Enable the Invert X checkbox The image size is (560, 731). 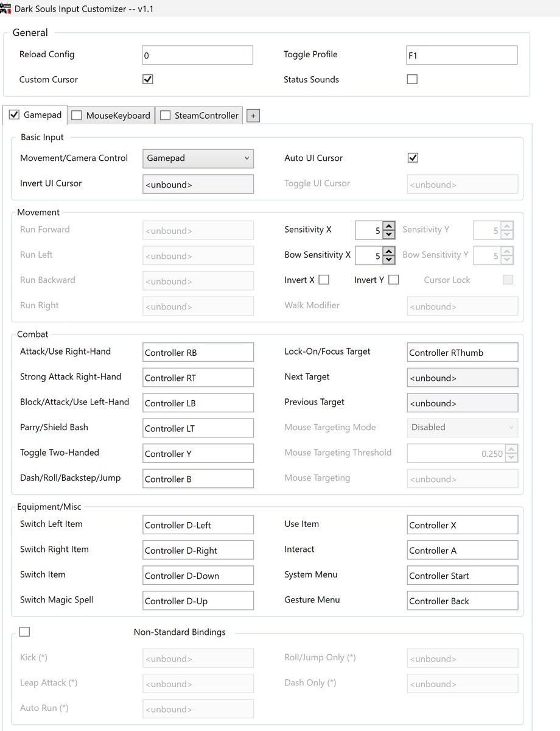tap(324, 280)
